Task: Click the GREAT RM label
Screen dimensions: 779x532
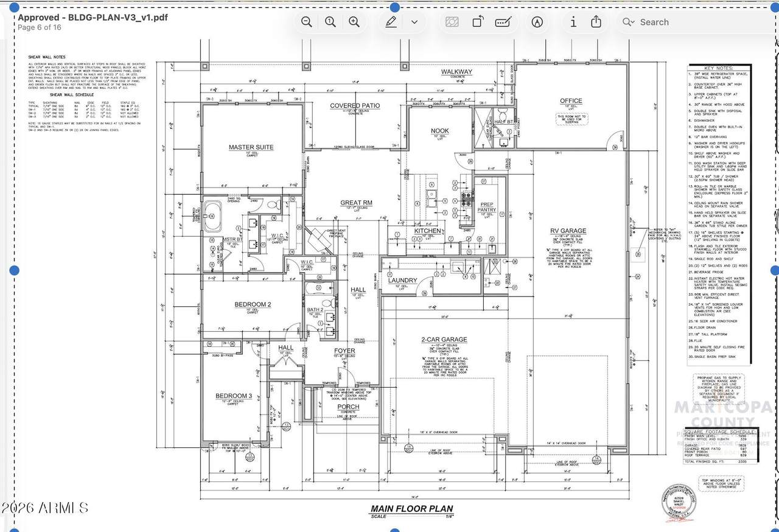Action: [357, 203]
